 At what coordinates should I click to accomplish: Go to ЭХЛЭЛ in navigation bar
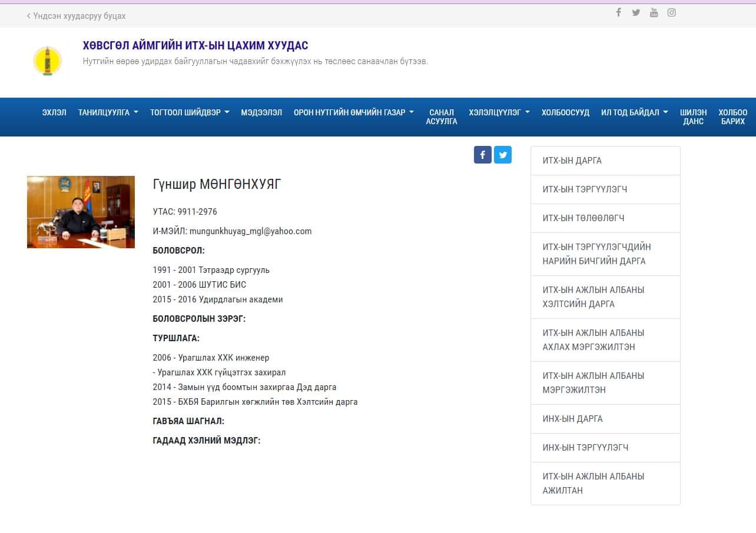tap(54, 112)
